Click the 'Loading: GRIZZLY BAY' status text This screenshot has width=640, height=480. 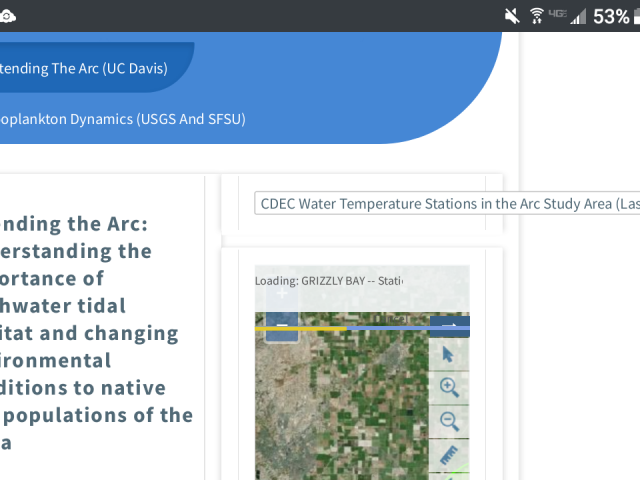[x=329, y=281]
